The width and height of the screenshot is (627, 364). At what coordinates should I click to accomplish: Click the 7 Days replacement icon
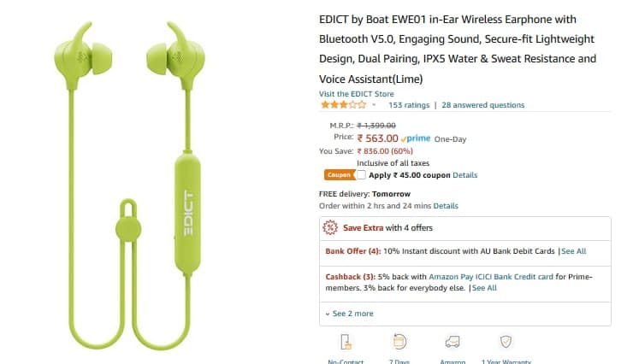[x=399, y=342]
